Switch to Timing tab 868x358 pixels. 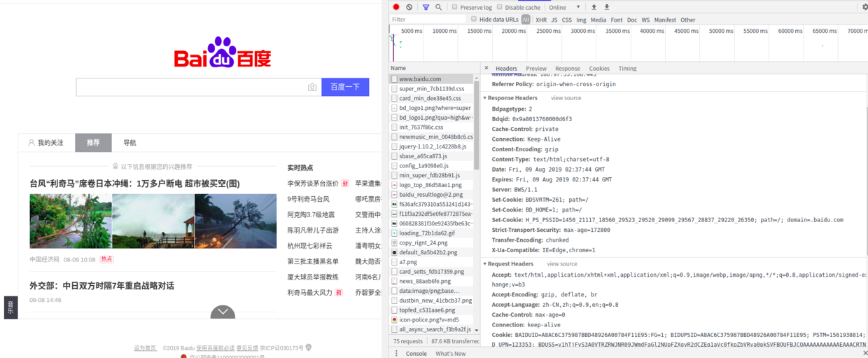[628, 69]
